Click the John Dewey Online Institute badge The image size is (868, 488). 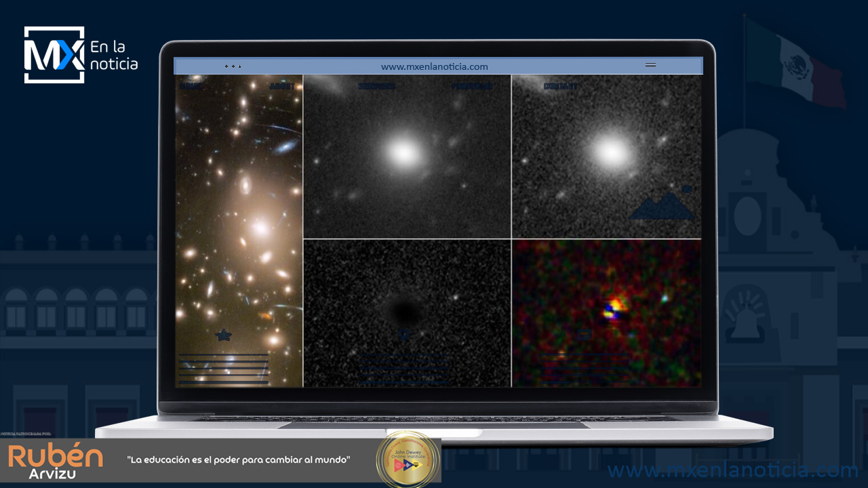point(408,460)
